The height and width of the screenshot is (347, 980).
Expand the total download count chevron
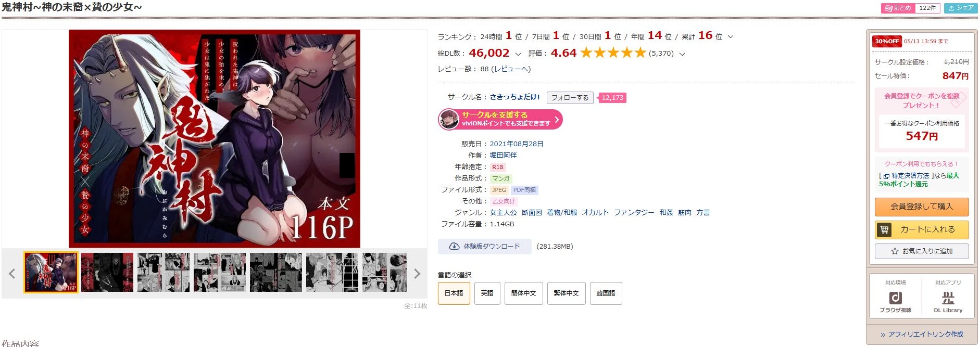(x=518, y=54)
